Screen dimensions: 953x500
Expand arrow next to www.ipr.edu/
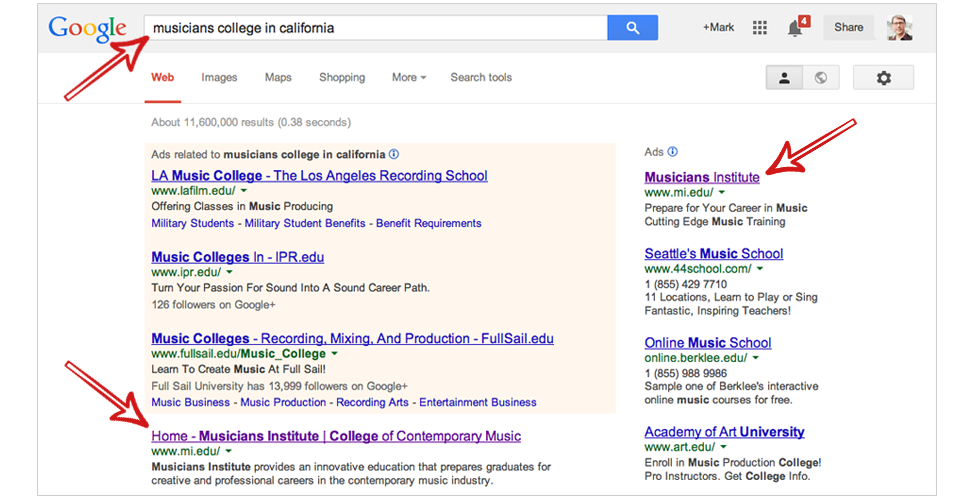tap(229, 272)
